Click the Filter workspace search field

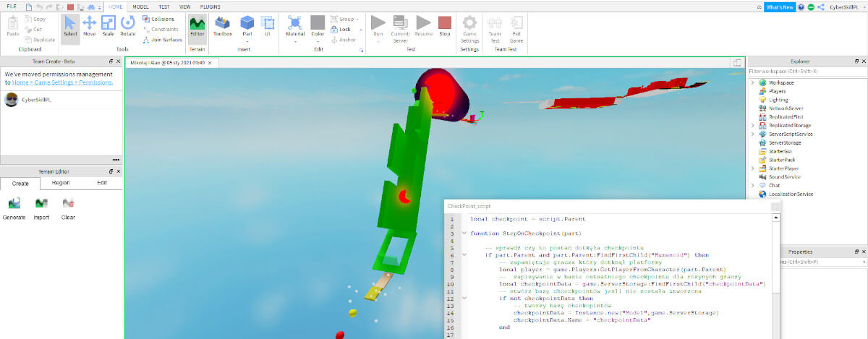point(803,72)
